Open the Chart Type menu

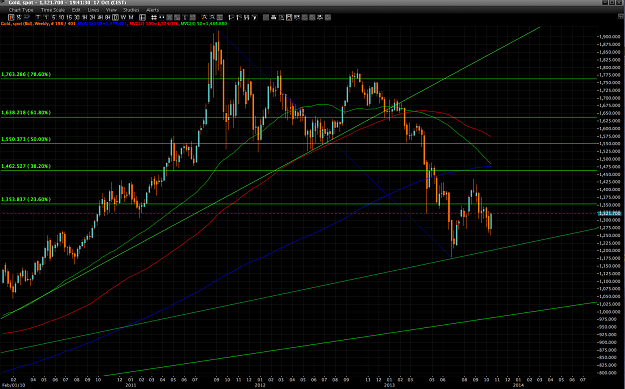point(21,10)
